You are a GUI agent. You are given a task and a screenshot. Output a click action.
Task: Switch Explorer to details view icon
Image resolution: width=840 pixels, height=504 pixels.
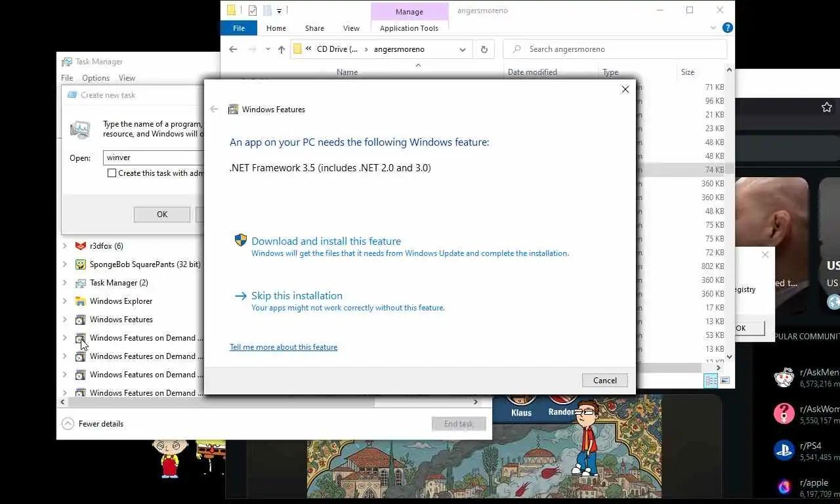[711, 381]
